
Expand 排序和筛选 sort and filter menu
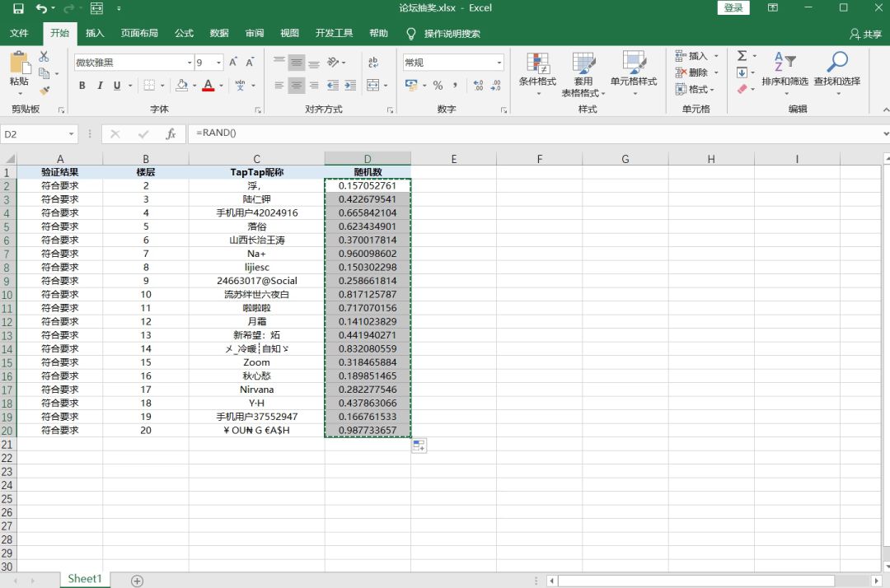point(785,74)
